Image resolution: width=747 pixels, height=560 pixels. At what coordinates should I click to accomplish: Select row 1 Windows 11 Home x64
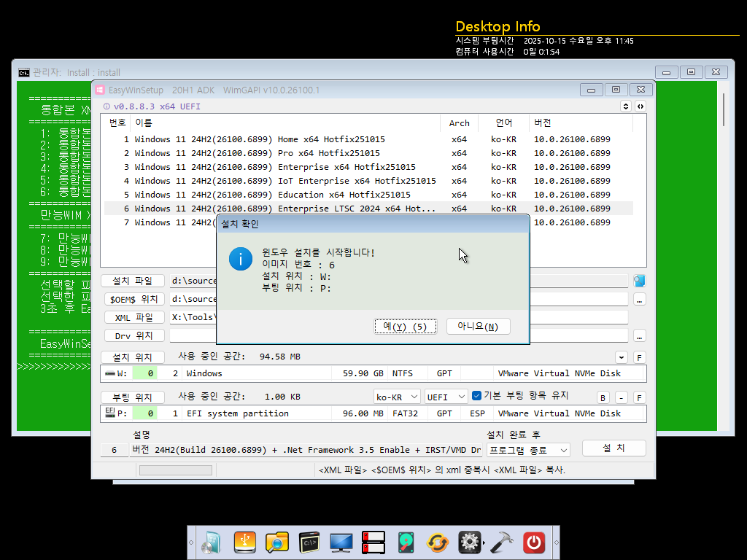(368, 139)
